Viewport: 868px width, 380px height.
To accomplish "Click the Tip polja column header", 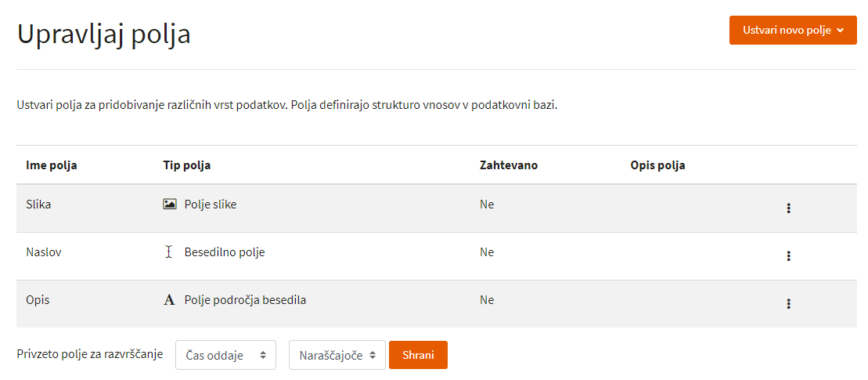I will click(186, 165).
